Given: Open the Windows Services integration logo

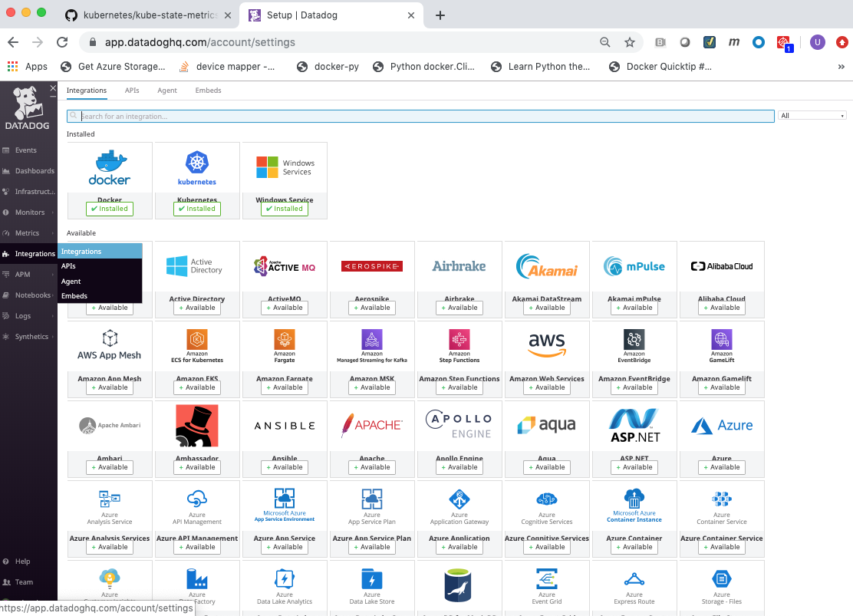Looking at the screenshot, I should 285,167.
